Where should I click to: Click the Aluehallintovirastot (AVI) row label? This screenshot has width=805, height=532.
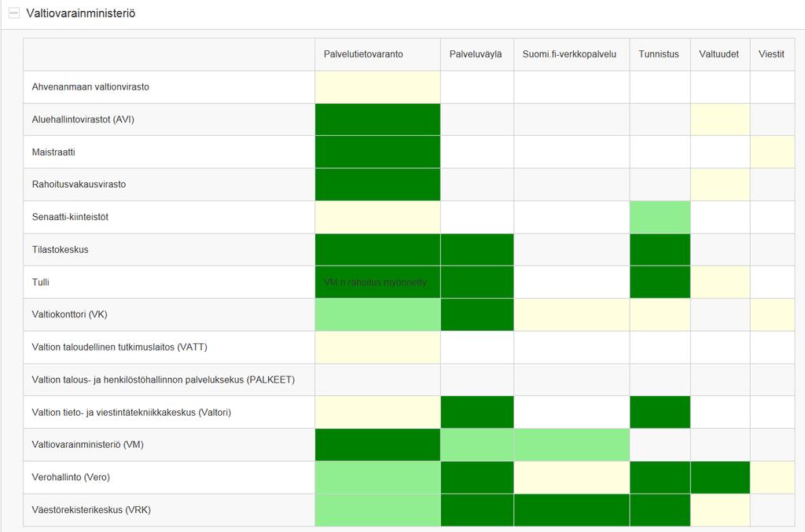pyautogui.click(x=83, y=119)
